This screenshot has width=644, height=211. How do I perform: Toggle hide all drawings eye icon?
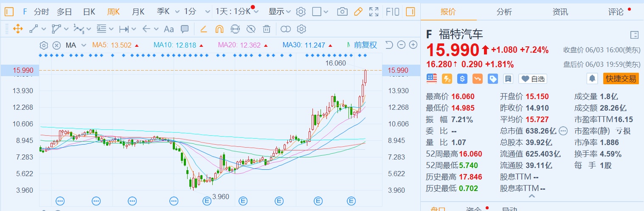pyautogui.click(x=251, y=29)
